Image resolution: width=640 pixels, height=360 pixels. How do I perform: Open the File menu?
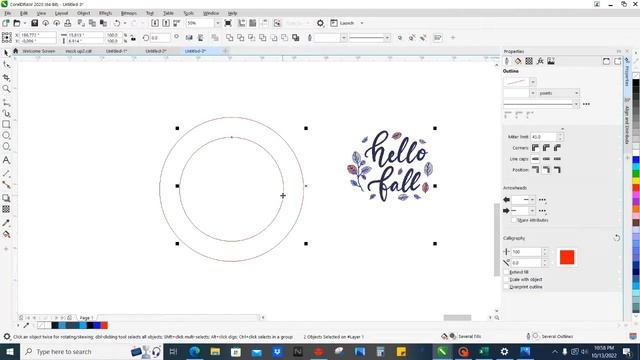7,13
